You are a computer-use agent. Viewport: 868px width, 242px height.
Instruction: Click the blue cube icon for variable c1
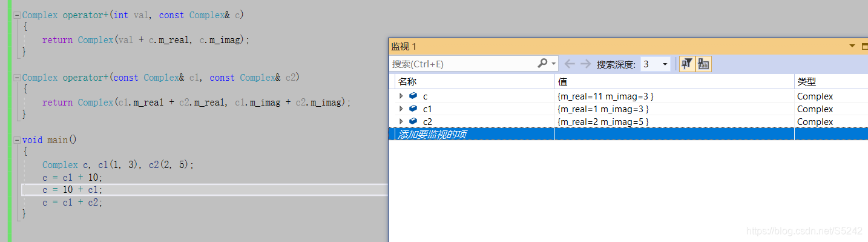pyautogui.click(x=413, y=109)
